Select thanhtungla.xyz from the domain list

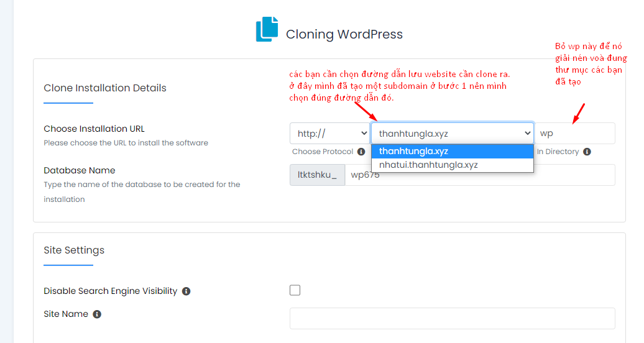[452, 151]
